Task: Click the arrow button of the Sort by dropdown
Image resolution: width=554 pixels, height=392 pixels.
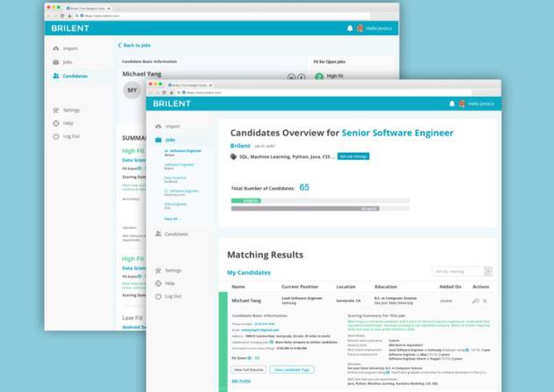Action: click(488, 272)
